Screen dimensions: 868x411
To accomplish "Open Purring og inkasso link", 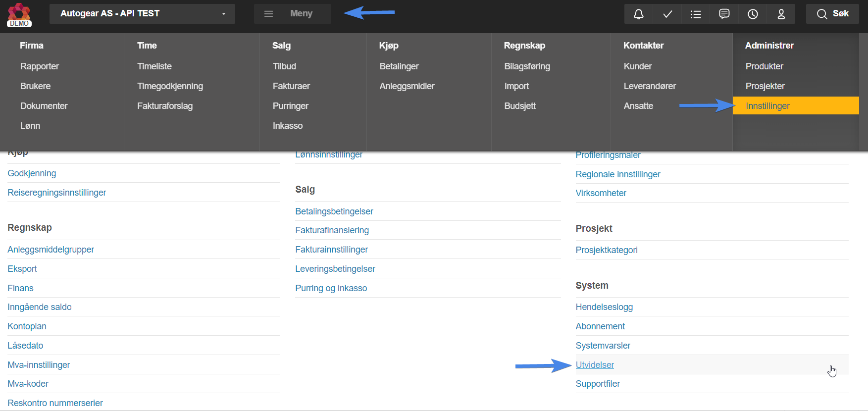I will coord(331,288).
